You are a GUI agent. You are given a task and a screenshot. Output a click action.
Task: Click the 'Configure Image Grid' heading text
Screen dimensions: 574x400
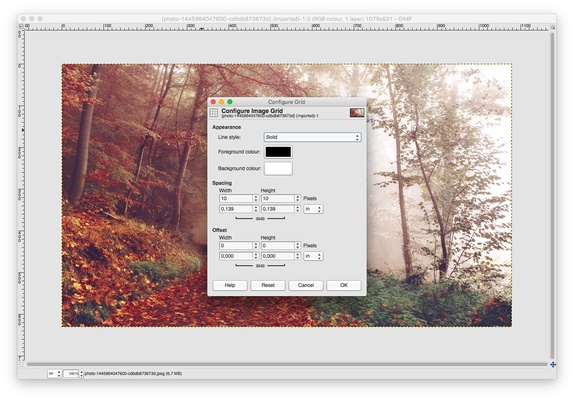pos(252,111)
